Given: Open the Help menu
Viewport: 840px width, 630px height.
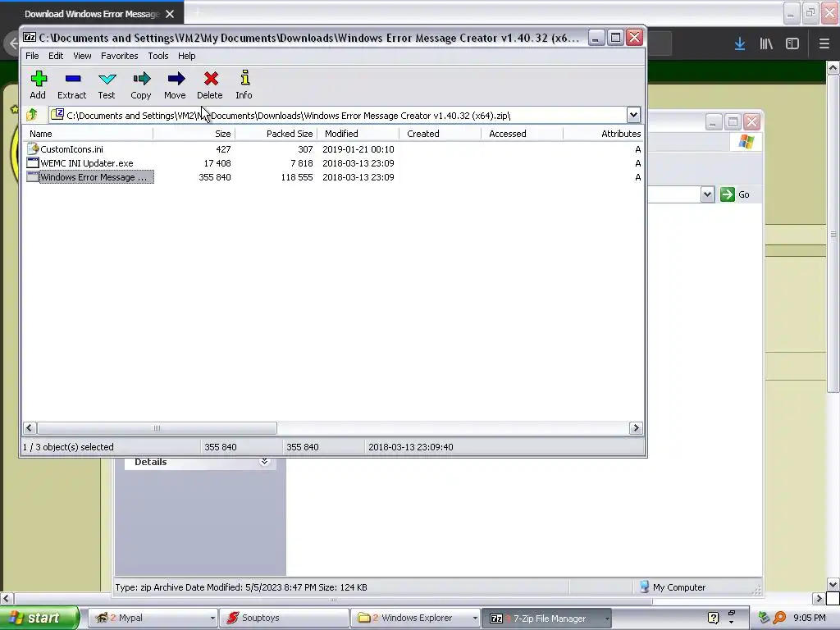Looking at the screenshot, I should pos(186,56).
